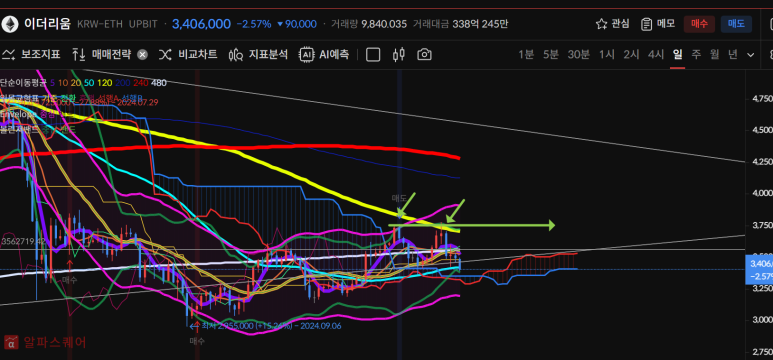Switch to 4시 timeframe
The height and width of the screenshot is (360, 773).
click(x=656, y=54)
